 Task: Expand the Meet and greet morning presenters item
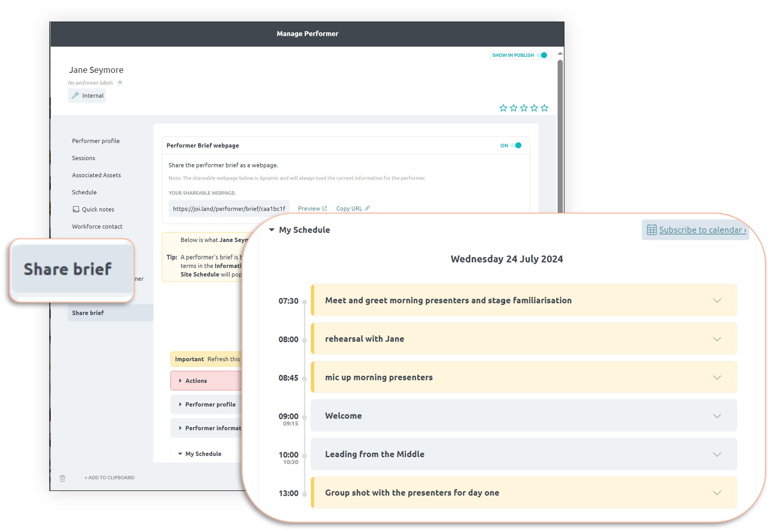[717, 301]
